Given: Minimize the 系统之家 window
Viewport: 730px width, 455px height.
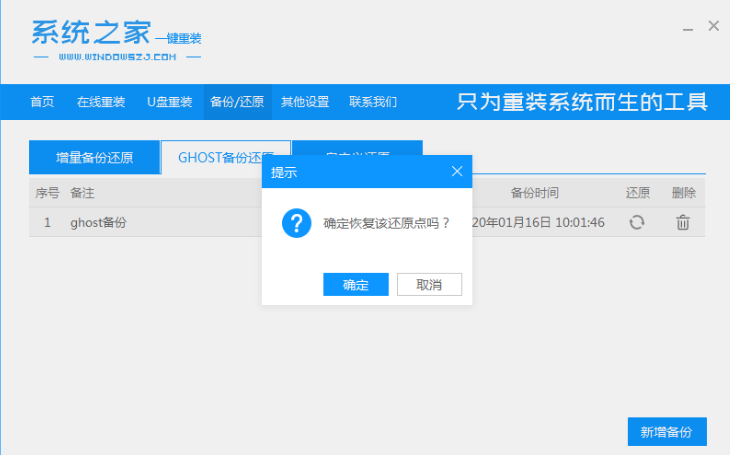Looking at the screenshot, I should [688, 27].
